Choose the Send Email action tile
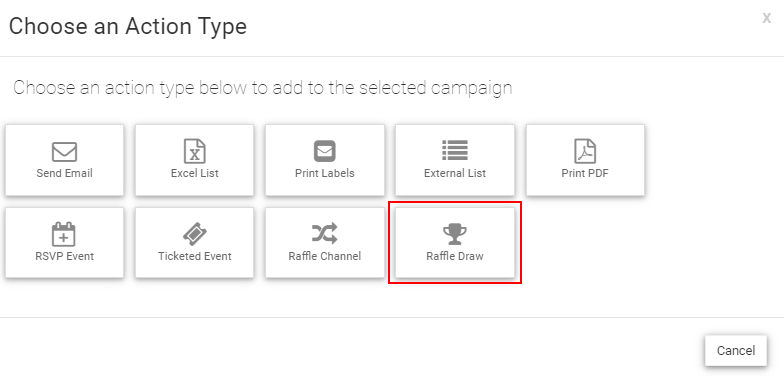 pos(64,160)
